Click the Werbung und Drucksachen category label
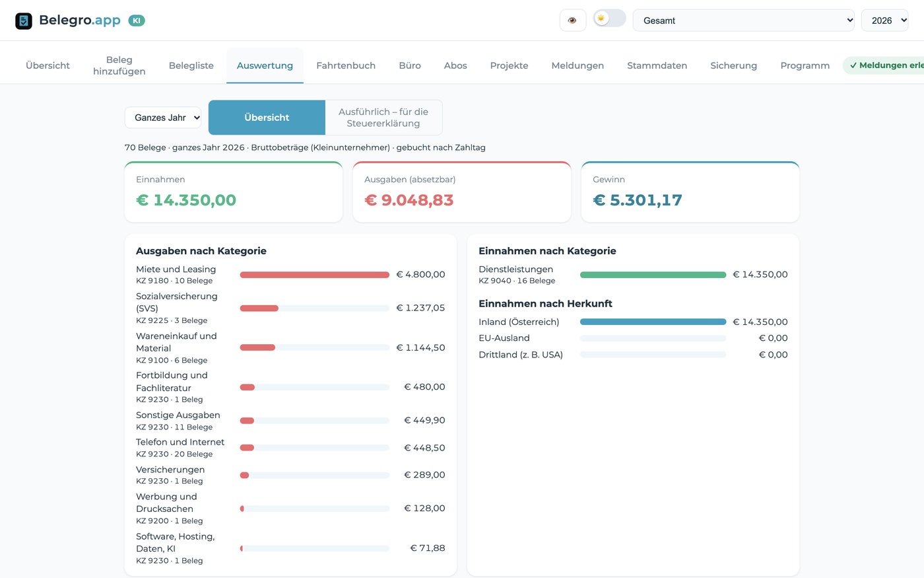Viewport: 924px width, 578px height. pos(166,503)
